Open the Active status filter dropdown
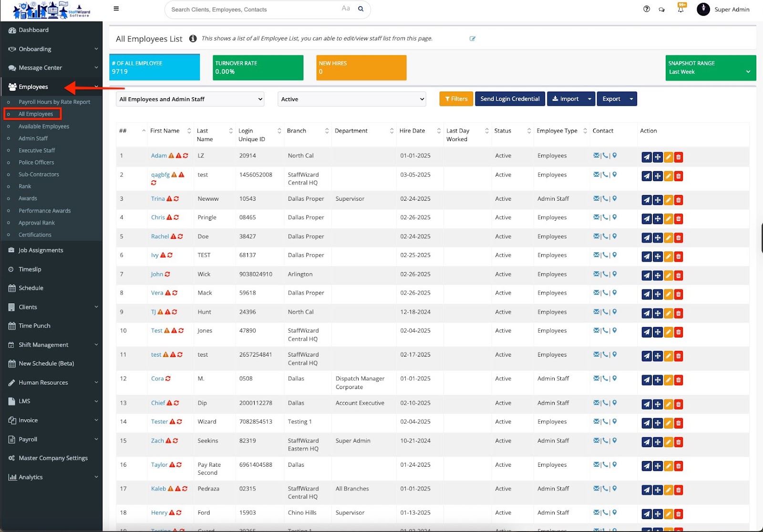Viewport: 763px width, 532px height. click(x=351, y=99)
